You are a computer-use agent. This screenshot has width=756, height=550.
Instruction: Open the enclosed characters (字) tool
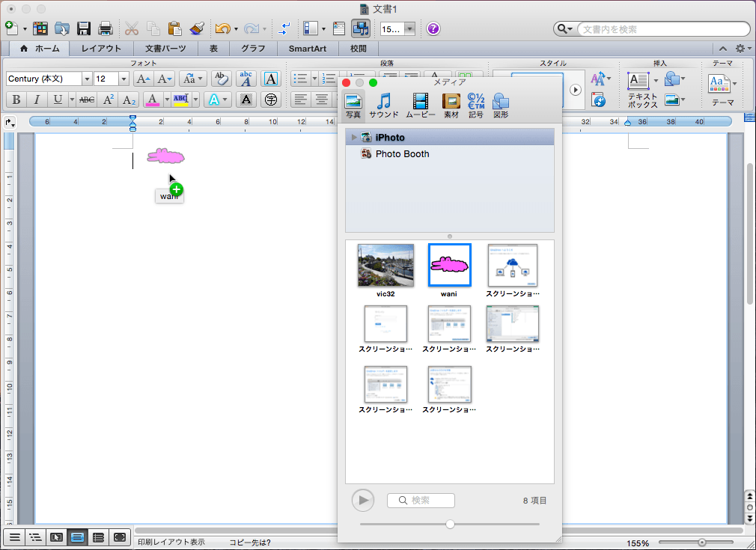[271, 100]
